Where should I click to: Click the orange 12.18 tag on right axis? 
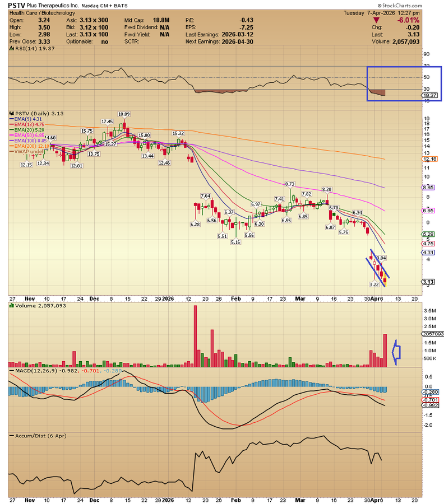click(430, 159)
